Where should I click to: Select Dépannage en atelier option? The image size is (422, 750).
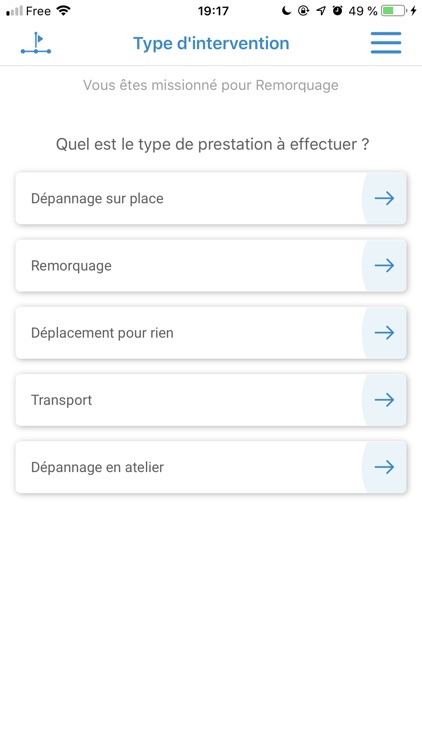(211, 467)
